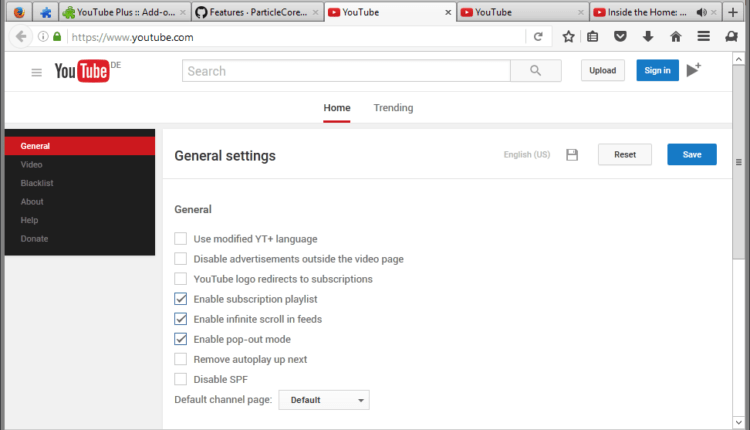Select General in settings sidebar
Viewport: 750px width, 430px height.
pos(80,146)
